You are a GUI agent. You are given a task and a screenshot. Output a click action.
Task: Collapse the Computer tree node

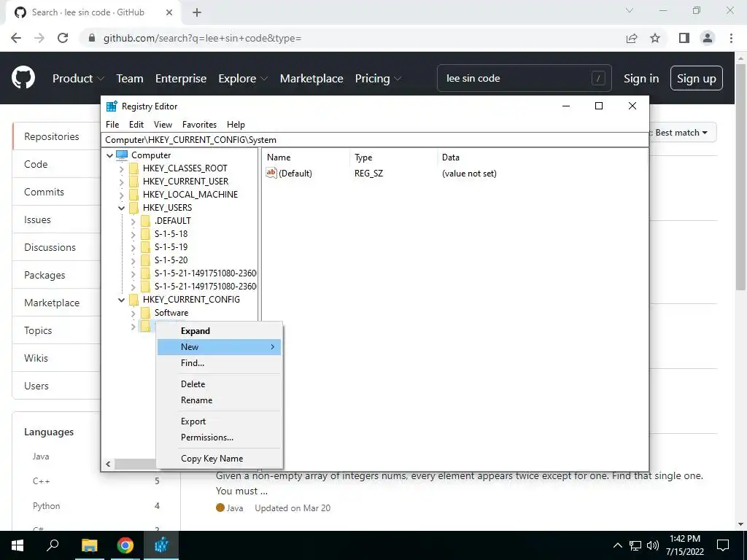(x=109, y=155)
